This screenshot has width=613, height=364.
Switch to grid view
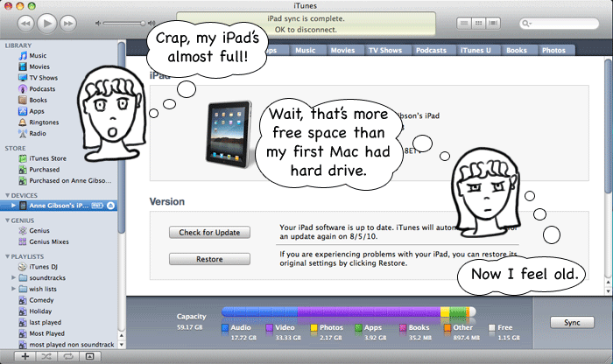(x=478, y=24)
